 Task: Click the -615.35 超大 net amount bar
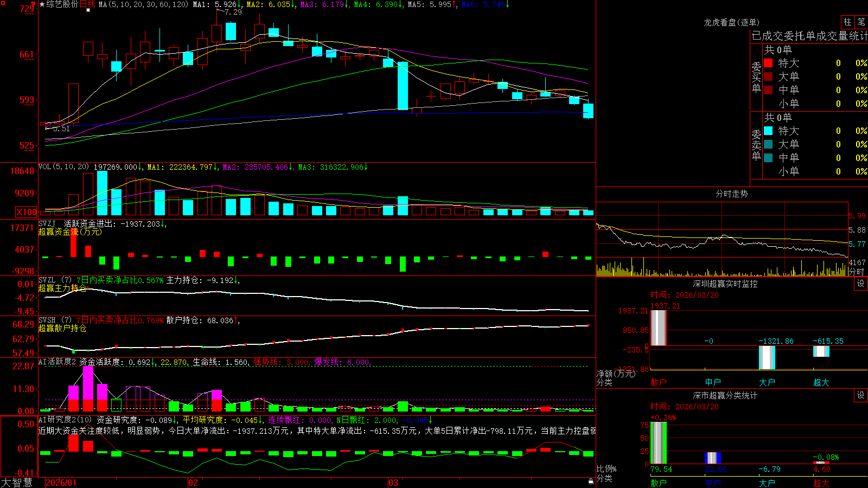pyautogui.click(x=821, y=351)
